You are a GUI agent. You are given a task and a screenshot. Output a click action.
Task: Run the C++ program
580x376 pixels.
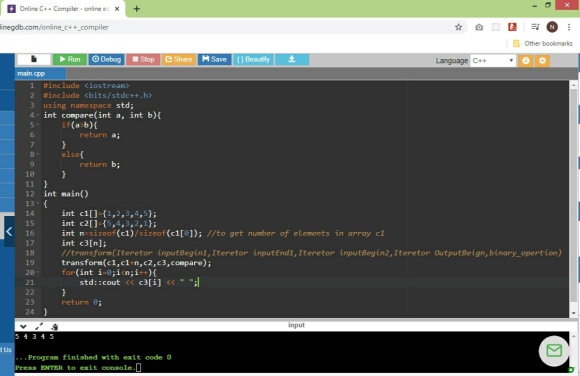point(70,59)
